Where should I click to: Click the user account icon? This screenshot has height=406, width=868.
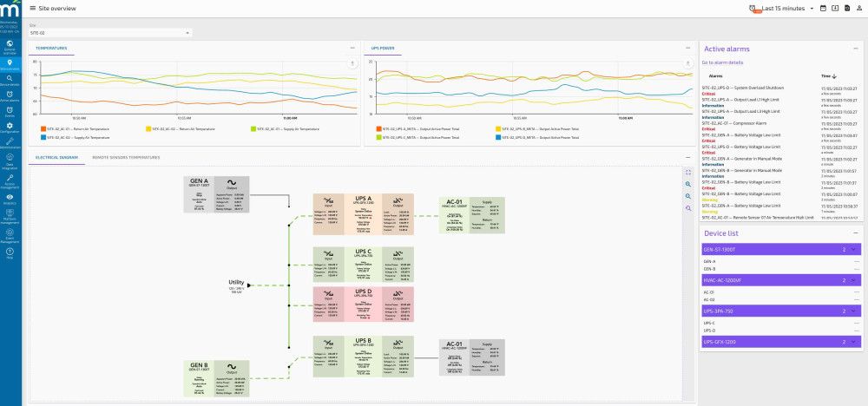point(858,8)
